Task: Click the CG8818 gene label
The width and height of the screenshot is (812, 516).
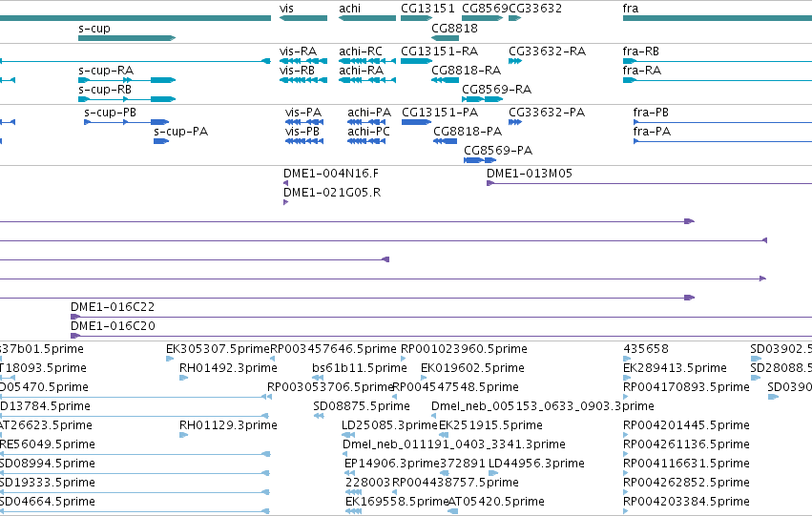Action: point(455,28)
